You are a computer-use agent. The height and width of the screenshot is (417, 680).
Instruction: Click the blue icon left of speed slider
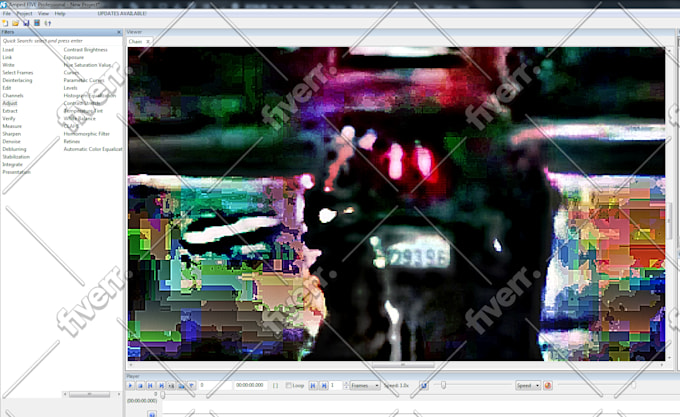[424, 385]
